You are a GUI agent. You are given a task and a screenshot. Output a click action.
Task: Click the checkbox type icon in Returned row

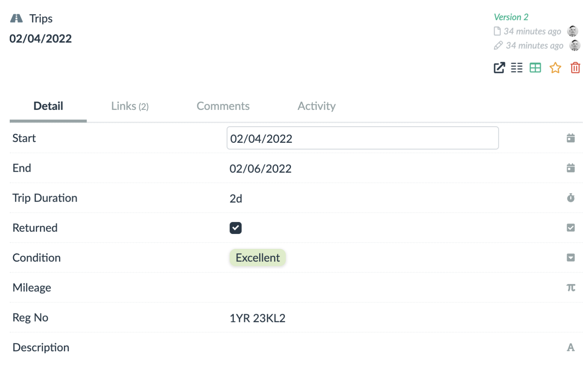[x=570, y=228]
